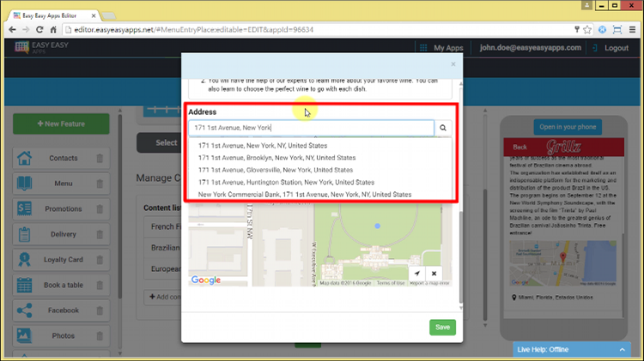The height and width of the screenshot is (361, 644).
Task: Delete the Loyalty Card feature trash icon
Action: pyautogui.click(x=100, y=260)
